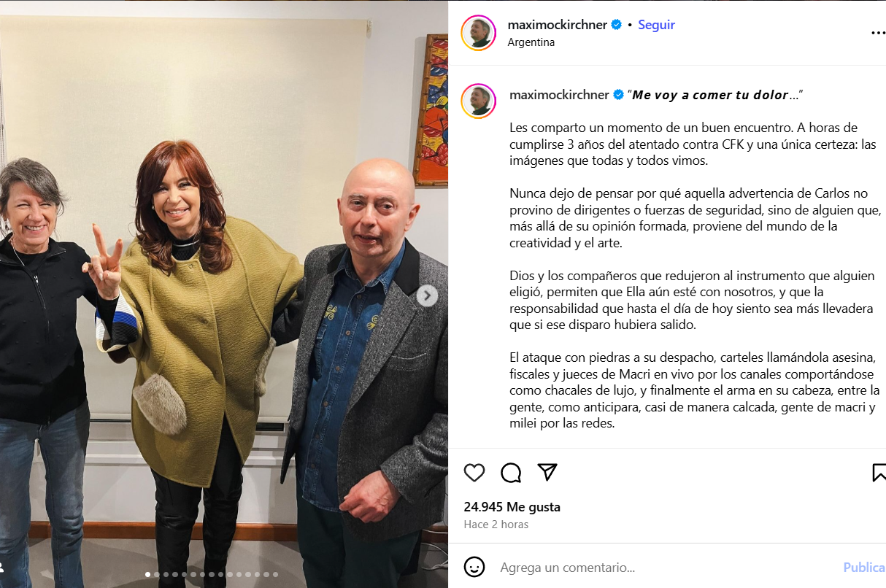Image resolution: width=886 pixels, height=588 pixels.
Task: Save post with bookmark icon
Action: pyautogui.click(x=879, y=473)
